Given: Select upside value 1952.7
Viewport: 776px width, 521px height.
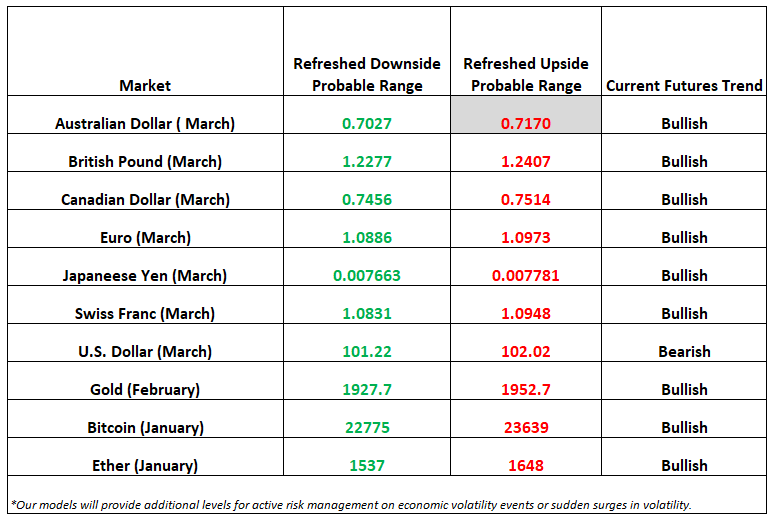Looking at the screenshot, I should 526,389.
